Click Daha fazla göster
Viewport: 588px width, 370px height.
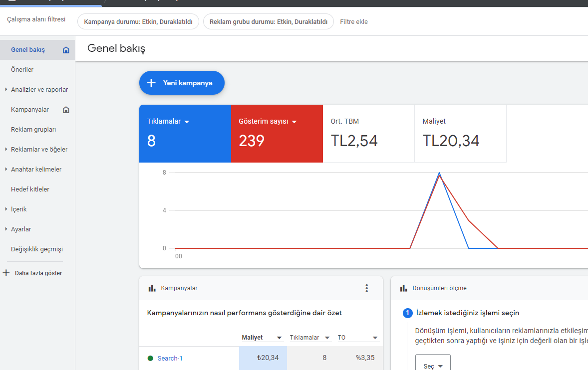38,273
